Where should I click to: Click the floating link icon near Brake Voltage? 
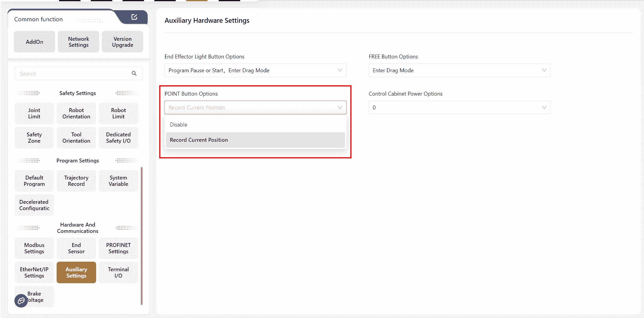click(21, 301)
